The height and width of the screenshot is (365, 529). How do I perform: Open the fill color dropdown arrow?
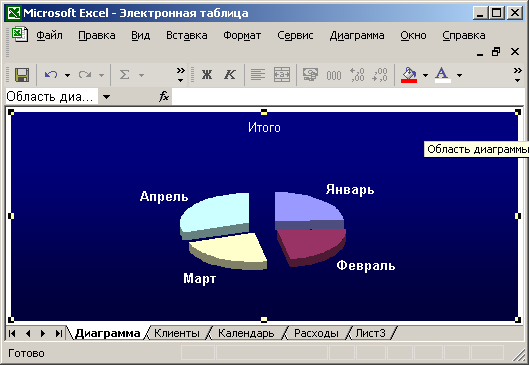click(425, 75)
